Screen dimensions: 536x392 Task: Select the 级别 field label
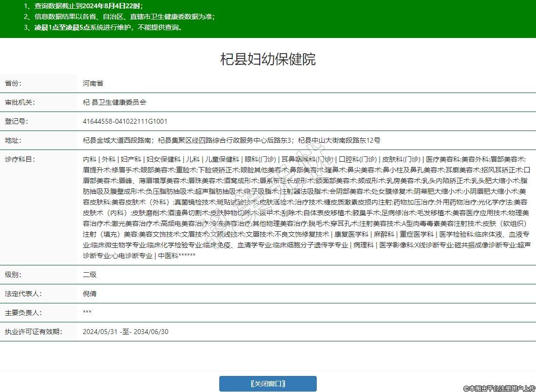pos(14,275)
